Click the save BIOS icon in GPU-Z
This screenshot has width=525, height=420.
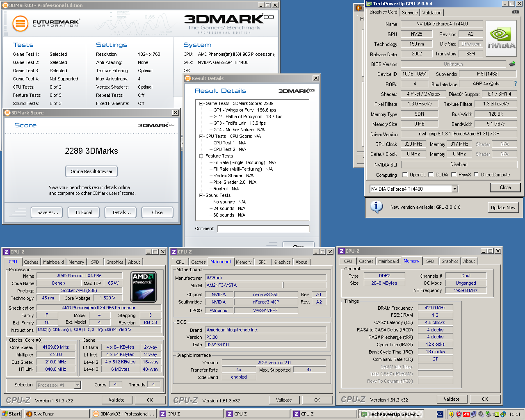point(512,64)
